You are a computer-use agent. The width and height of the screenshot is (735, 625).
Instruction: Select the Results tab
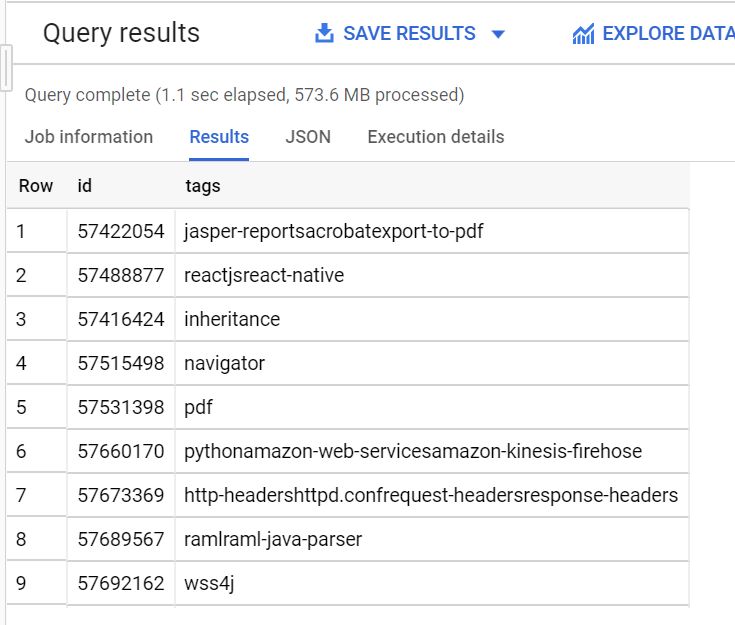point(219,137)
